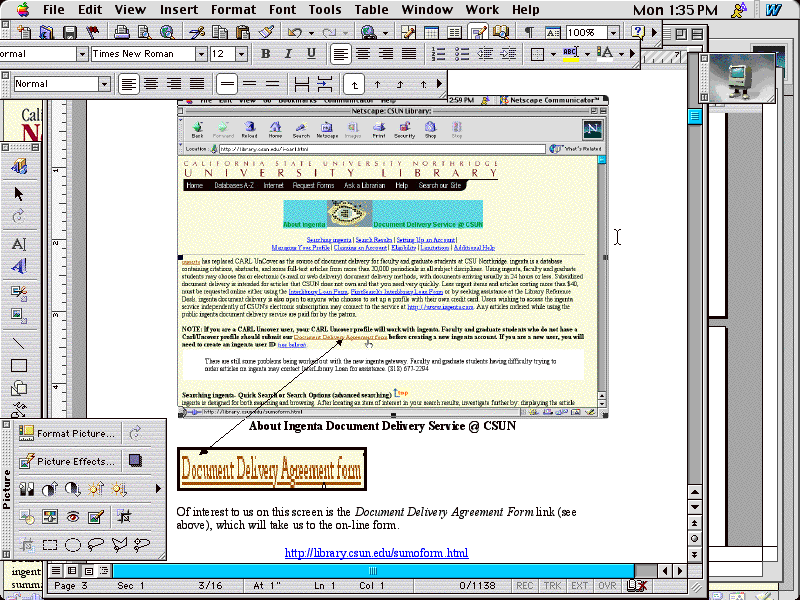This screenshot has height=600, width=800.
Task: Click the Fix Red Eye tool
Action: tap(72, 517)
